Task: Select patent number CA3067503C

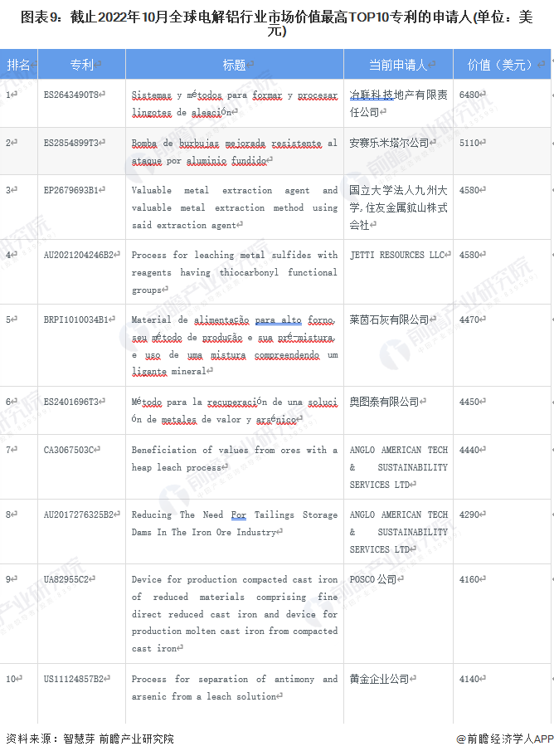Action: coord(69,450)
